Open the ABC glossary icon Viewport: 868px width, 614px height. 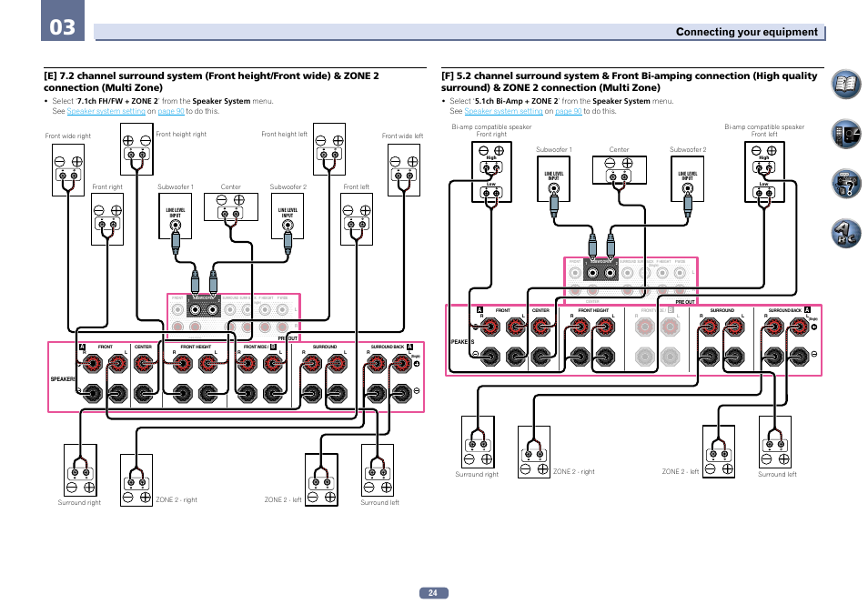click(x=846, y=233)
